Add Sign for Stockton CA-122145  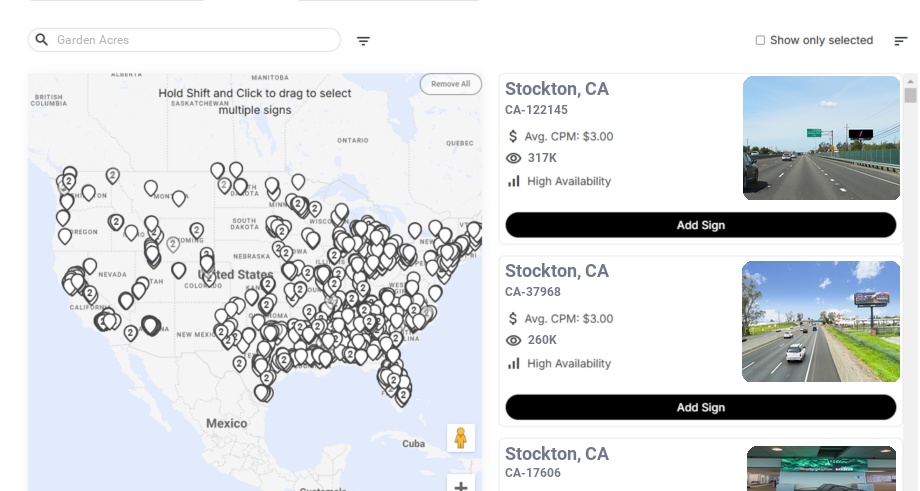[x=700, y=225]
